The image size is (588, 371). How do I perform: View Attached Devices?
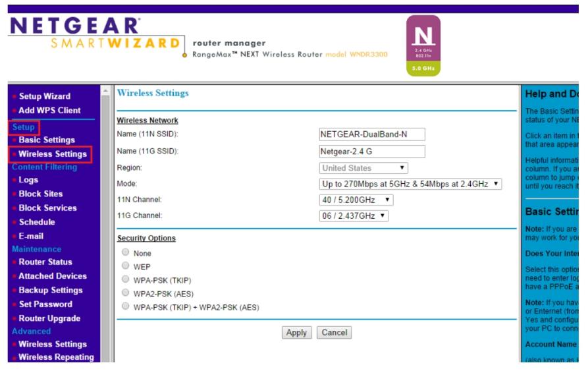pyautogui.click(x=53, y=276)
